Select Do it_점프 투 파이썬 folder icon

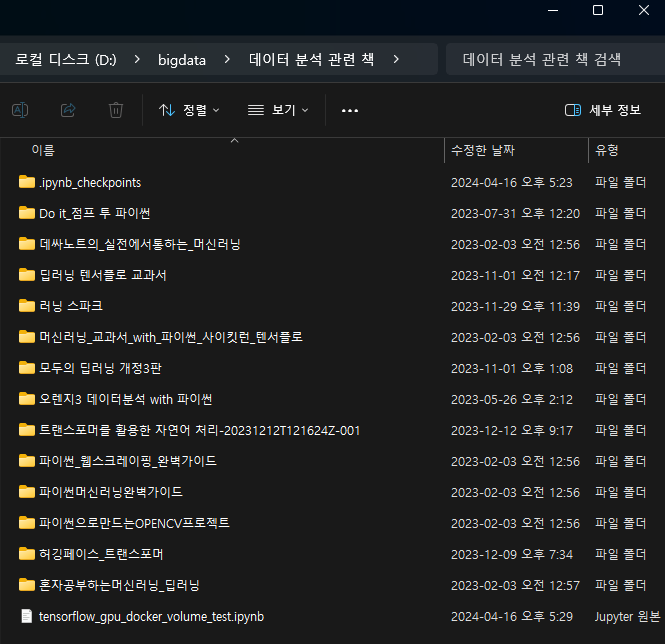point(27,213)
